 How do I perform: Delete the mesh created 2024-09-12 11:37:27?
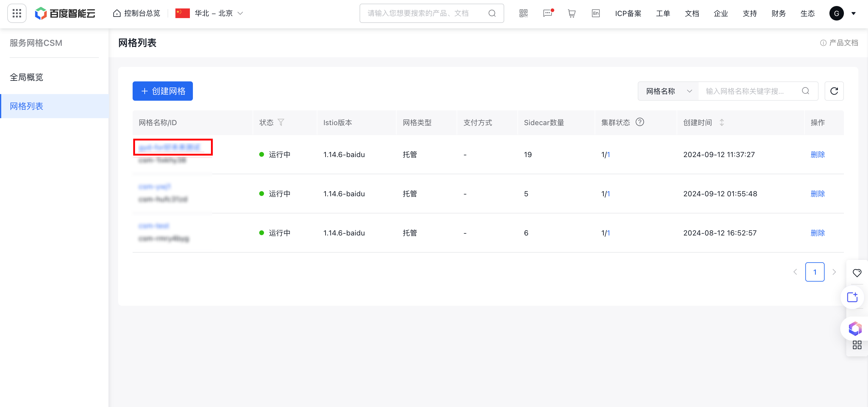coord(817,155)
